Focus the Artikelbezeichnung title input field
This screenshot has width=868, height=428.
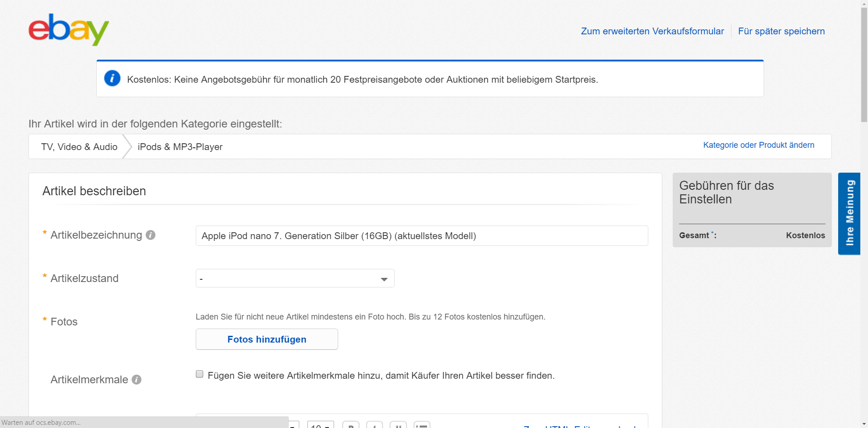click(422, 236)
